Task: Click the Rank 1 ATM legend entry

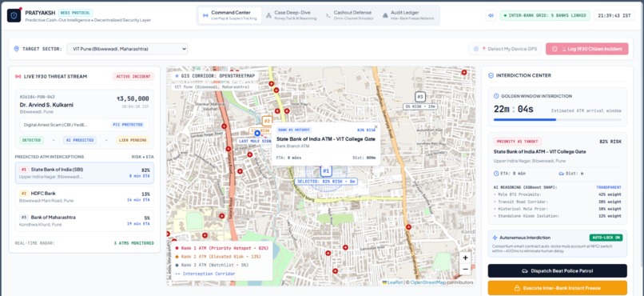Action: 222,248
